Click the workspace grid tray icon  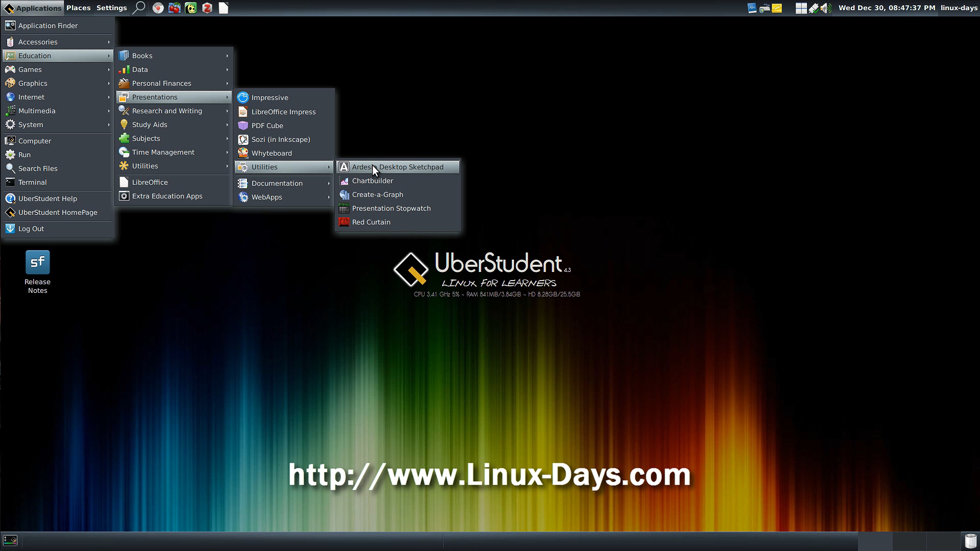pyautogui.click(x=801, y=8)
